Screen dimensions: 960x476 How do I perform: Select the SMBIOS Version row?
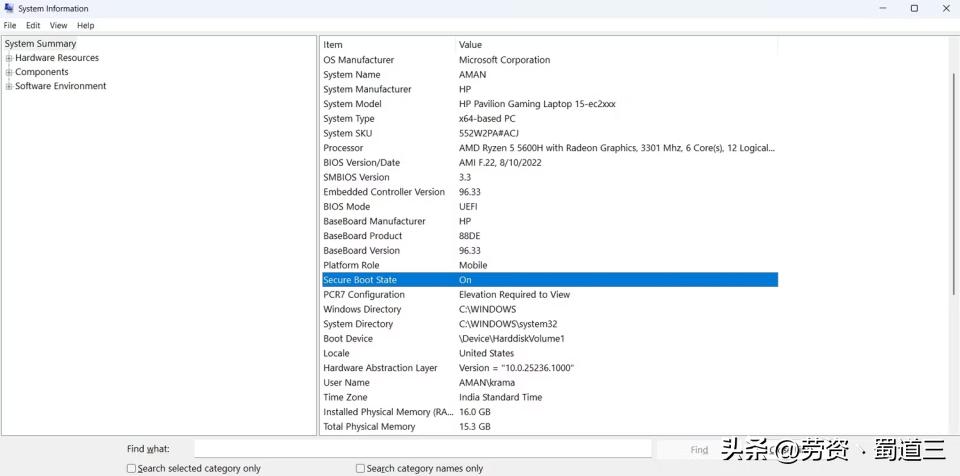(x=550, y=177)
